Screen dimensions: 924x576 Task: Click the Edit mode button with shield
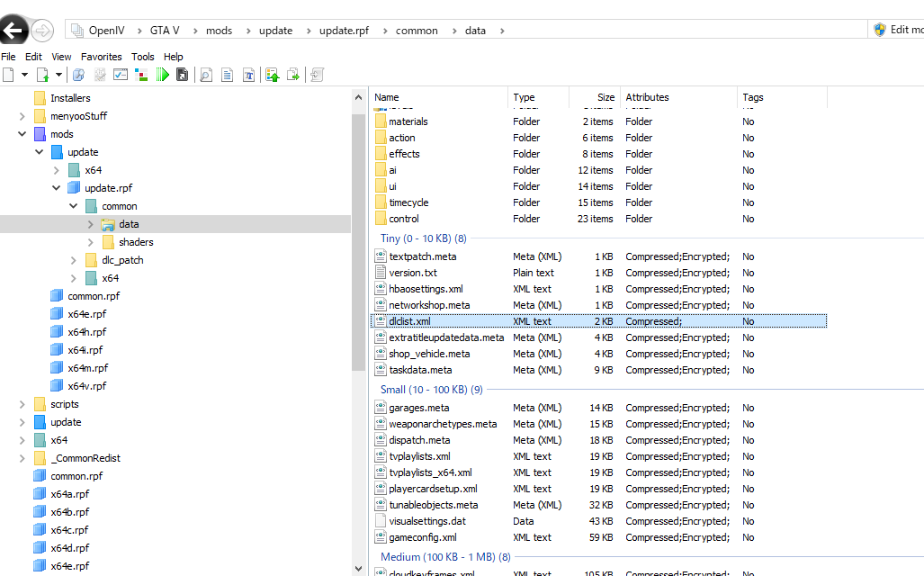point(898,30)
